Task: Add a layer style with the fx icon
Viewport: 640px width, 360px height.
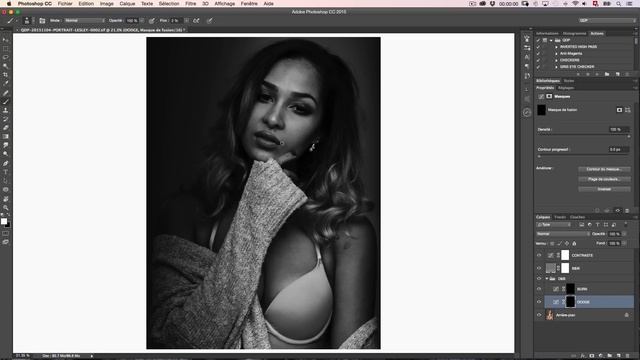Action: (x=583, y=356)
